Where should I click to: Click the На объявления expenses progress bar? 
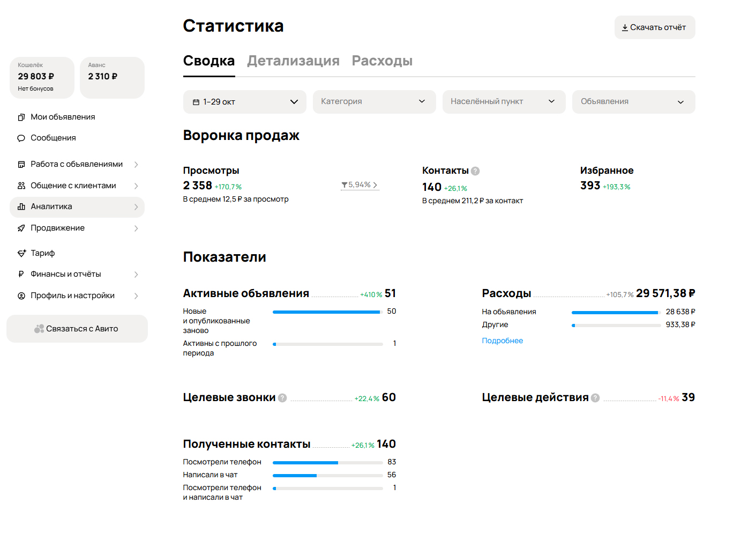click(x=616, y=313)
